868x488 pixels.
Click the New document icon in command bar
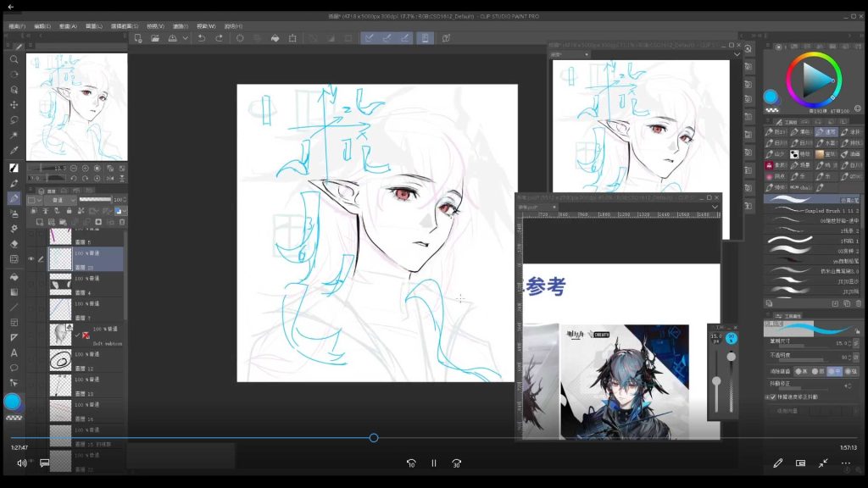(138, 38)
